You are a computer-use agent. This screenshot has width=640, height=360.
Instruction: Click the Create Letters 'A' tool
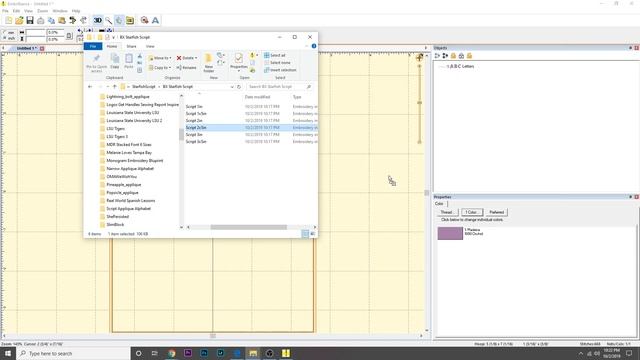pos(155,20)
